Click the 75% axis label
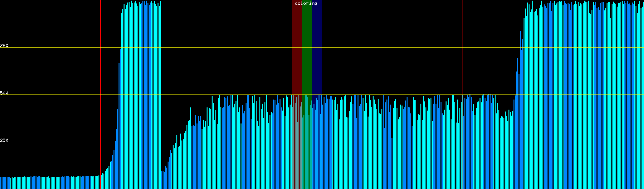644x189 pixels. click(4, 46)
